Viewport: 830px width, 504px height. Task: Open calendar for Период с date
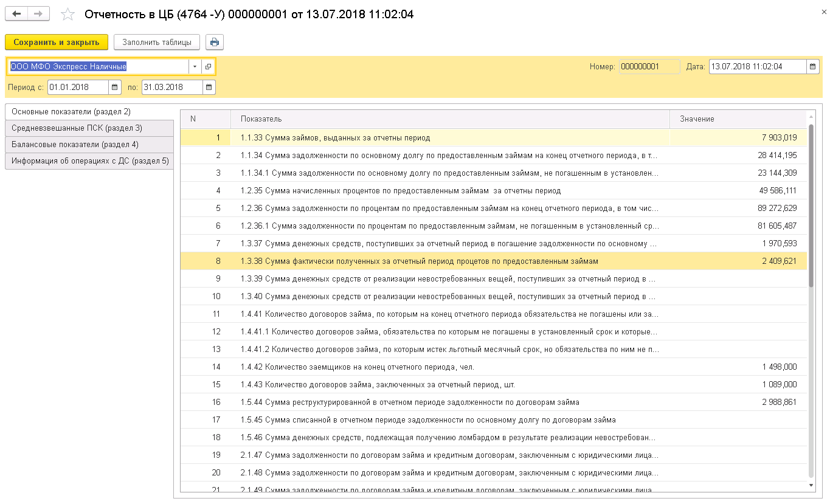point(115,88)
